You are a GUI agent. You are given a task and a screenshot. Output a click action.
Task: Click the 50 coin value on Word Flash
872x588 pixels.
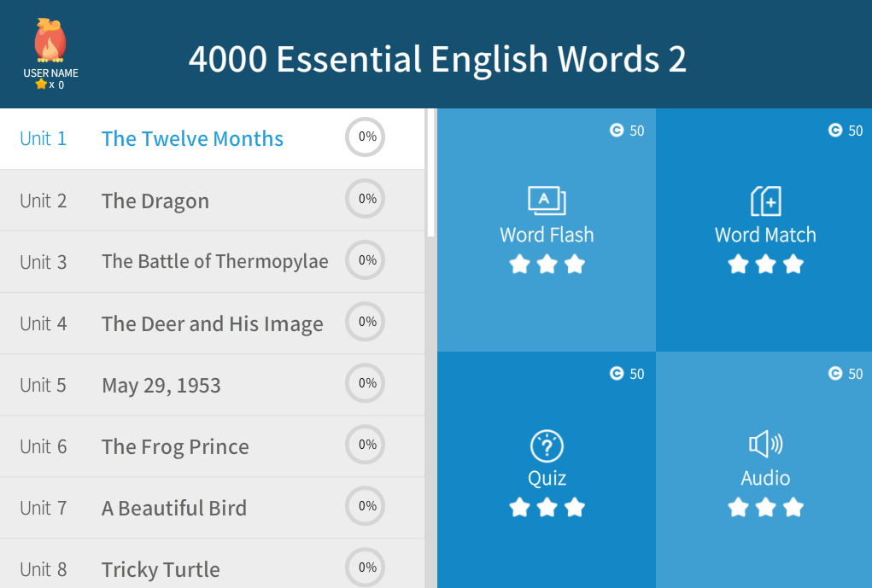click(x=637, y=131)
